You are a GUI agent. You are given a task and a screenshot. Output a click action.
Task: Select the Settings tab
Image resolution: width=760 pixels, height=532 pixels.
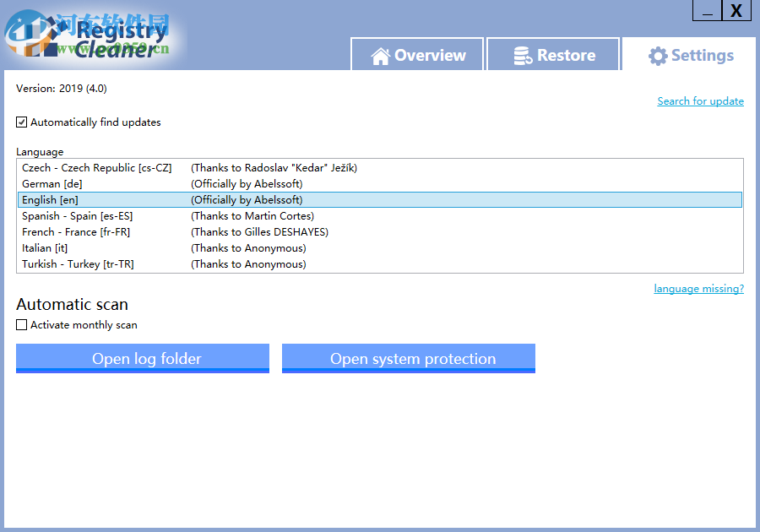click(x=691, y=55)
